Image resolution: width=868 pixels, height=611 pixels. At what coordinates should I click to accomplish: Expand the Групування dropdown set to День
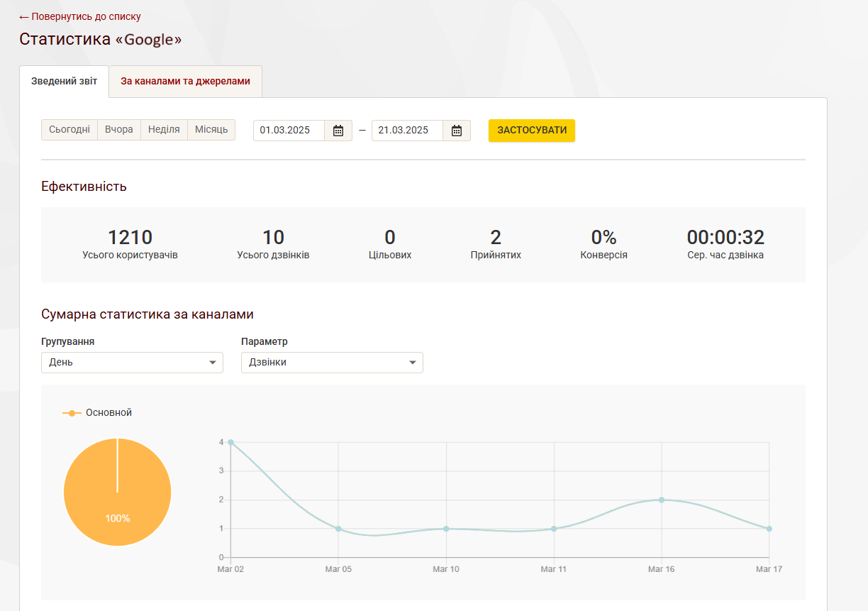coord(132,363)
